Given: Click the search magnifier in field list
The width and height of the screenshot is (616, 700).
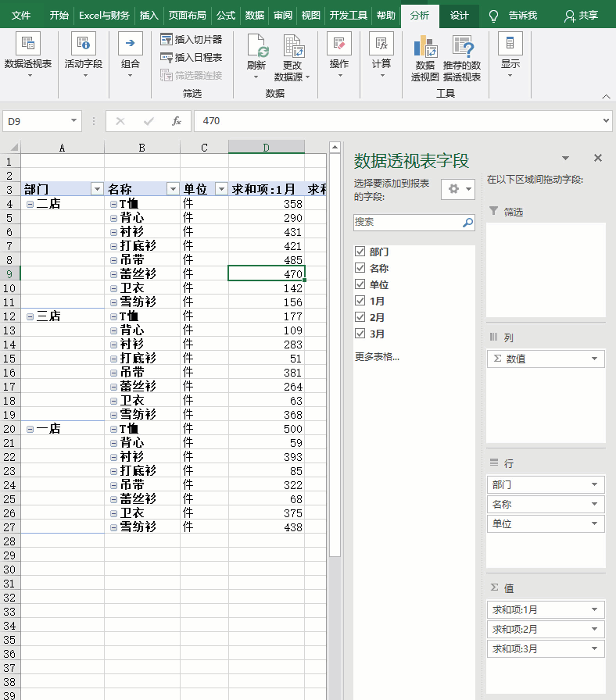Looking at the screenshot, I should point(467,222).
